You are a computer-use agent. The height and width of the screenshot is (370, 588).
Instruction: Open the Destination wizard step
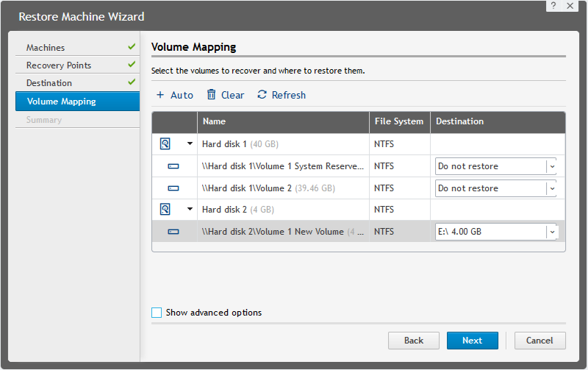49,83
